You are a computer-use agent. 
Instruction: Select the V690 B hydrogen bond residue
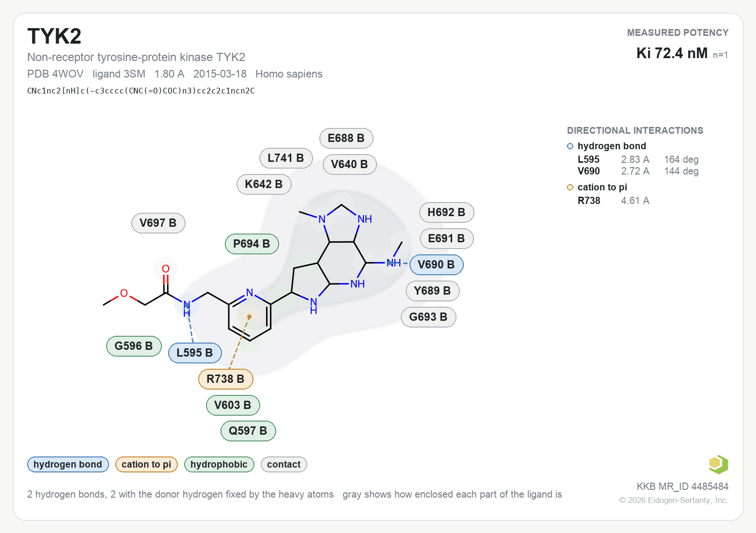pos(436,265)
